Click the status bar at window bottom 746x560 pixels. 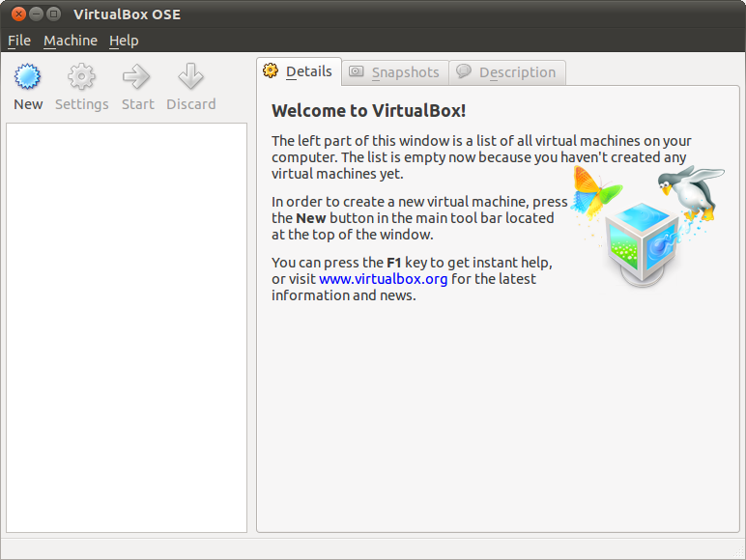373,548
